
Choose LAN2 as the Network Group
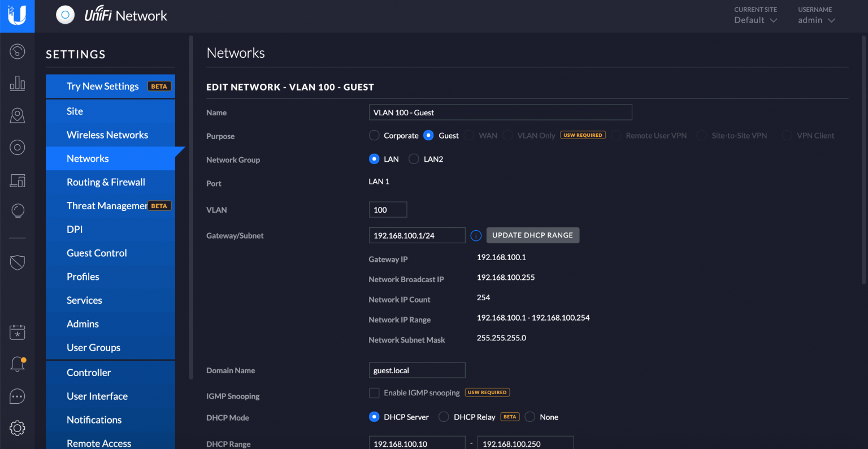tap(413, 159)
